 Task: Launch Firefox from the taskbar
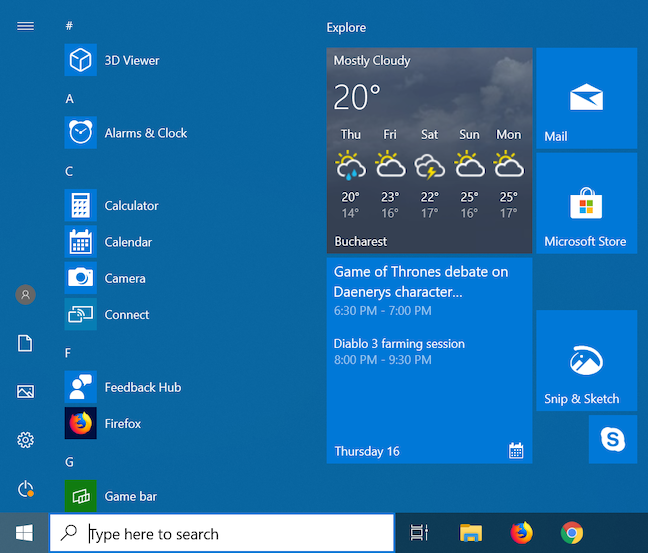click(521, 532)
